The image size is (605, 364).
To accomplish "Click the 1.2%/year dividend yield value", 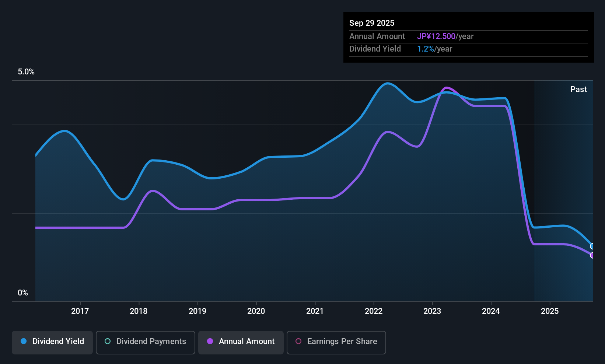I will coord(434,49).
